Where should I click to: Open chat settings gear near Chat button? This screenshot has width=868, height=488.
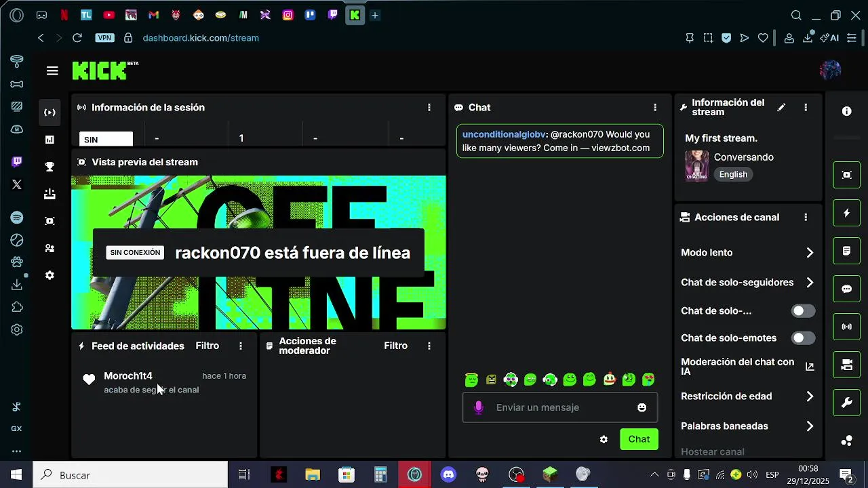[x=604, y=439]
